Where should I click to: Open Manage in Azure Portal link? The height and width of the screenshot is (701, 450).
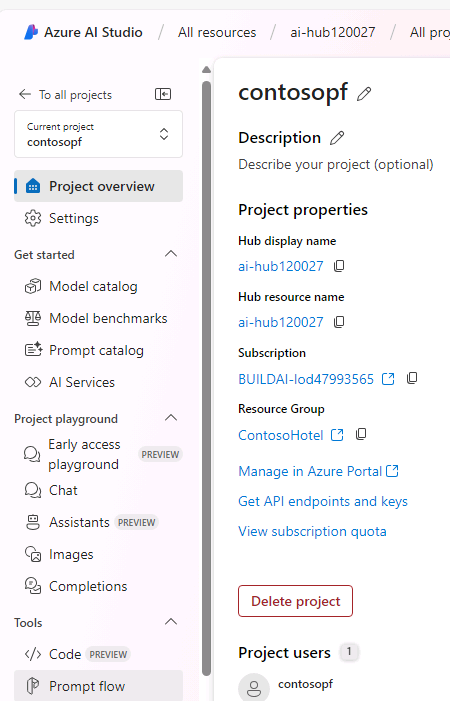coord(318,471)
